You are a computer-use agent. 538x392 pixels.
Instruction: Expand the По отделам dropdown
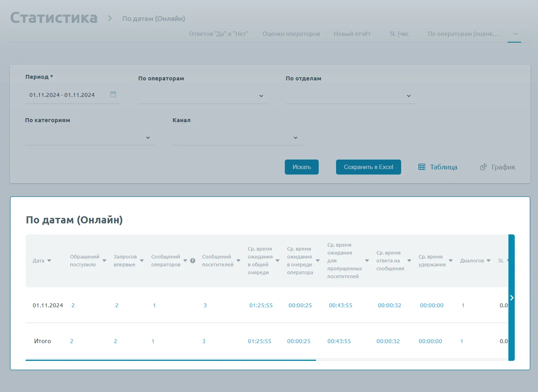409,96
